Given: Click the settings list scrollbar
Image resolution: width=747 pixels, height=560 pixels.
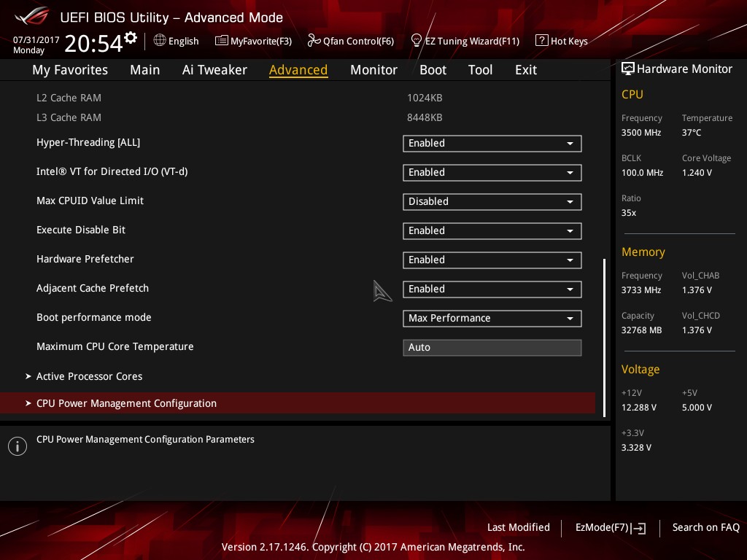Looking at the screenshot, I should pos(604,338).
